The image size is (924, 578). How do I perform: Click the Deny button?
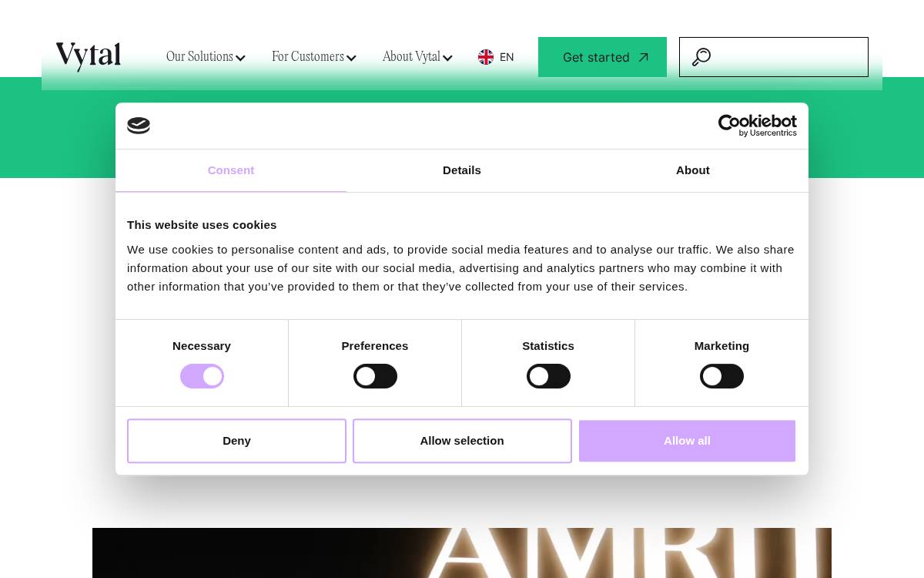click(236, 441)
